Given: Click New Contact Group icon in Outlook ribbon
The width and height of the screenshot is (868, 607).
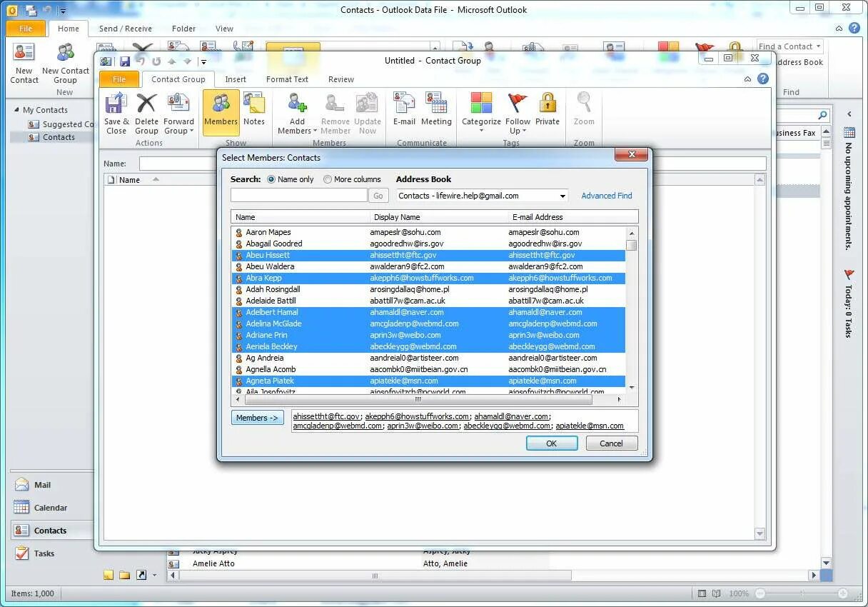Looking at the screenshot, I should point(65,53).
